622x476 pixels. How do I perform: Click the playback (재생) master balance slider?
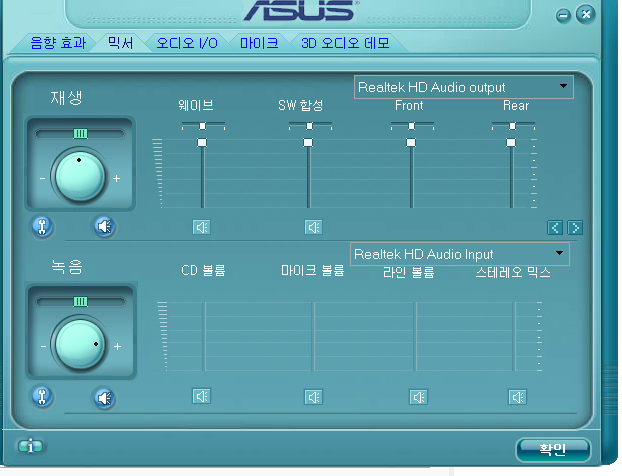(x=80, y=134)
